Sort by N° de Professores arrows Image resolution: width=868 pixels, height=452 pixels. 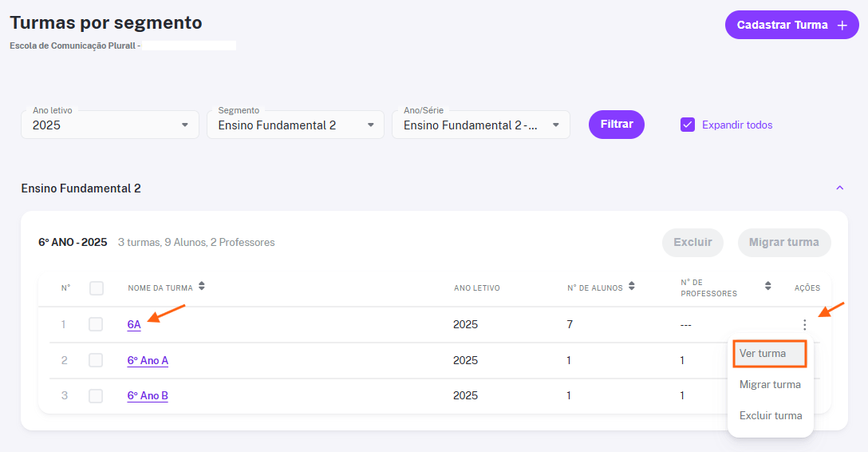coord(767,286)
